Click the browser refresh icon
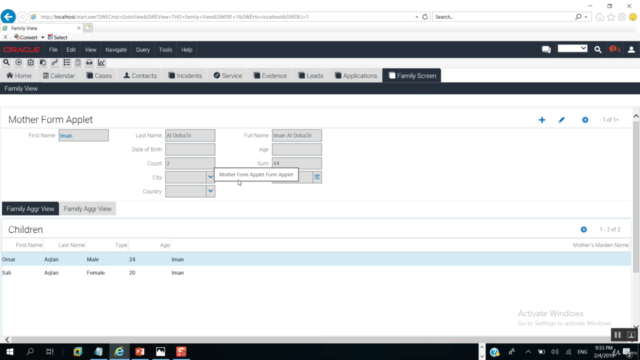 tap(425, 17)
